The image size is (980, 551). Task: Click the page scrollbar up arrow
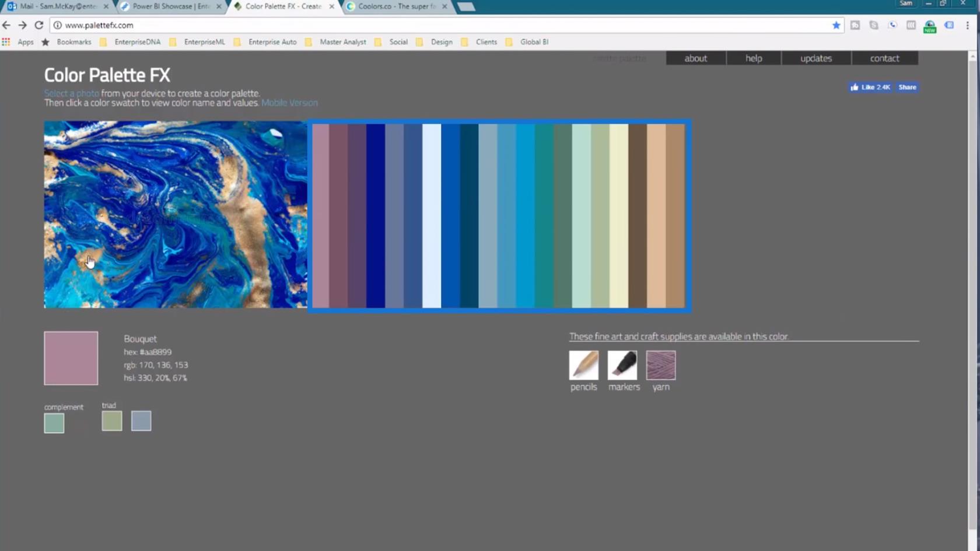tap(972, 56)
